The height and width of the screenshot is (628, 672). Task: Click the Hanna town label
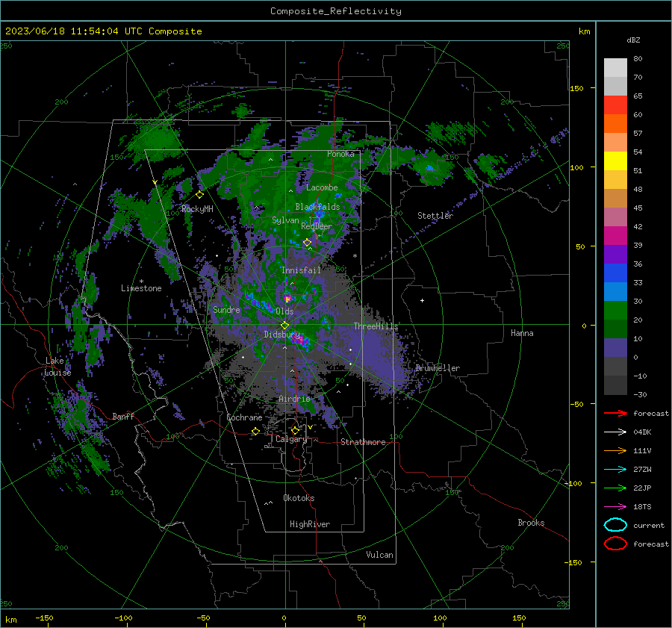pos(522,333)
